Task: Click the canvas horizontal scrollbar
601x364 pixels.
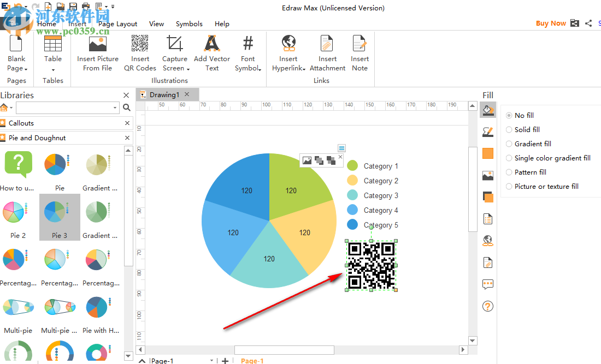Action: (285, 350)
